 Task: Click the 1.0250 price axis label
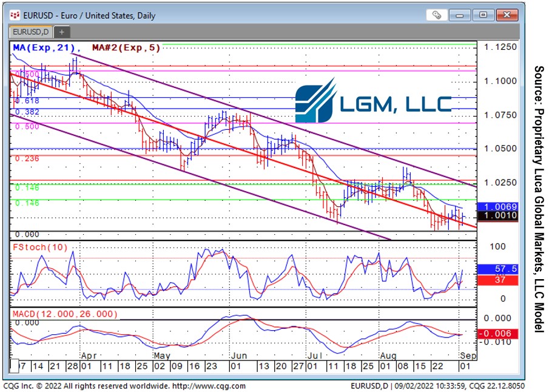[x=500, y=183]
